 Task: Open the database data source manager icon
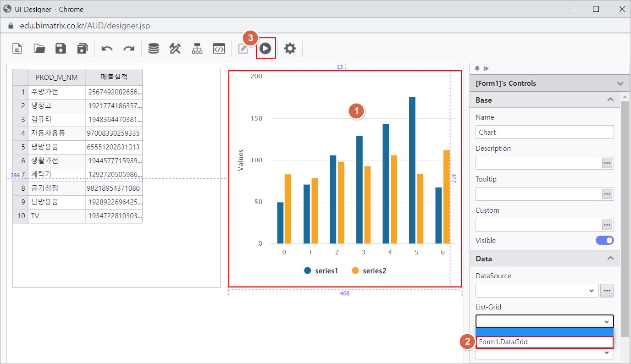[154, 49]
